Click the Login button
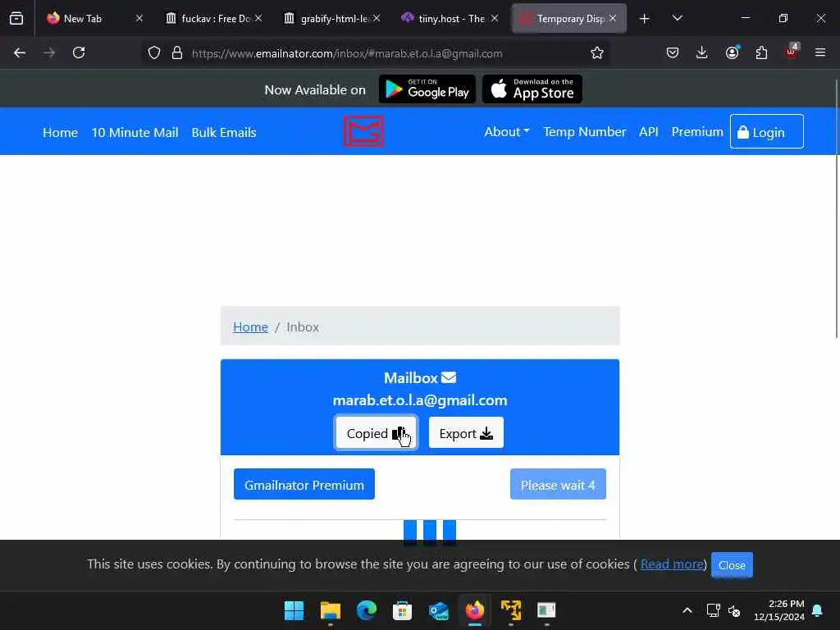The image size is (840, 630). [767, 131]
